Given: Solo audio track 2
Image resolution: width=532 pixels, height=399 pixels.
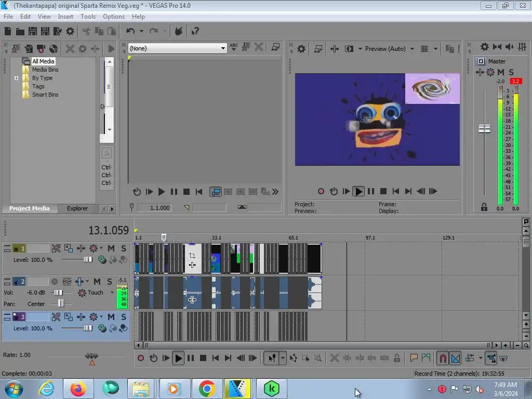Looking at the screenshot, I should click(110, 282).
